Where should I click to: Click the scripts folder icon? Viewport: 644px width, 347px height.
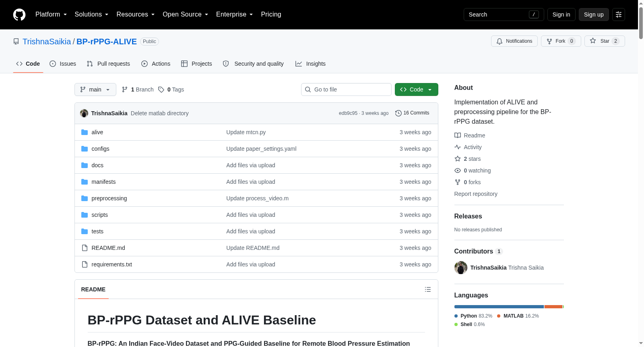pos(85,215)
